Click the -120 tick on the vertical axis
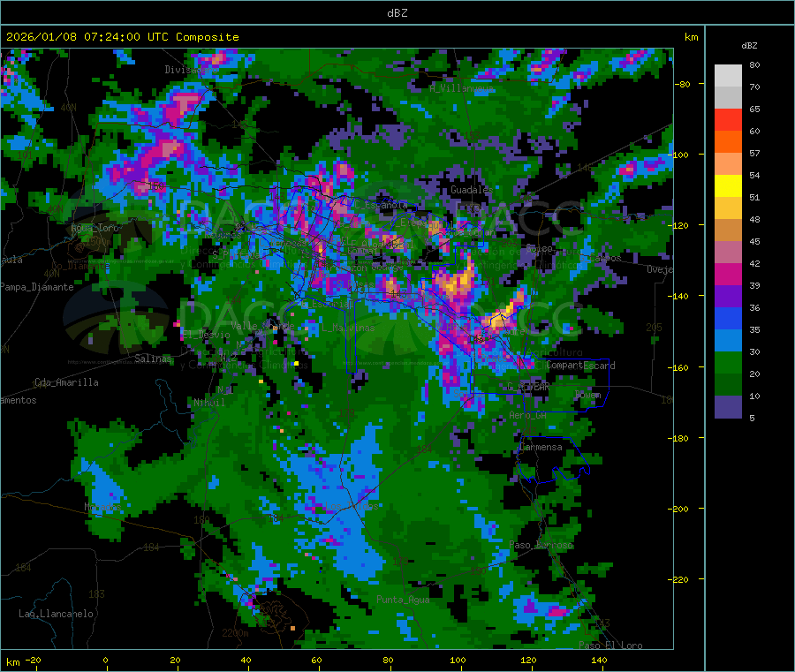Screen dimensions: 795x672 point(681,225)
